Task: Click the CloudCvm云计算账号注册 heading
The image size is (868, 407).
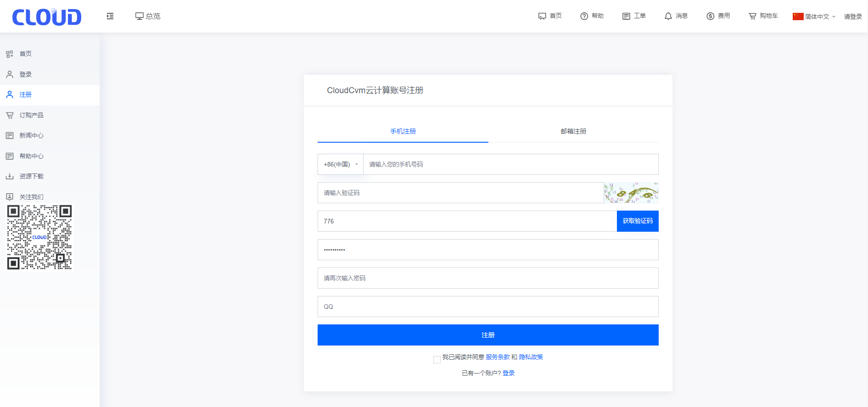Action: coord(375,90)
